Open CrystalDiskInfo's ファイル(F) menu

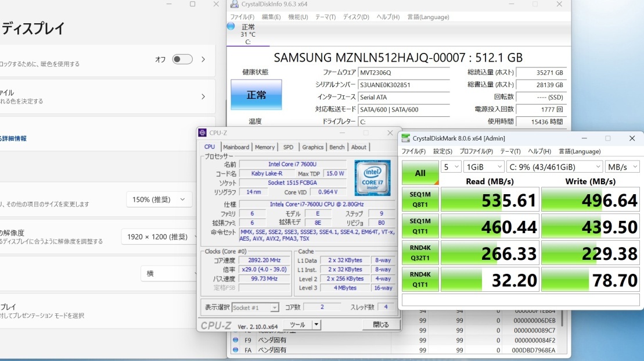coord(242,17)
